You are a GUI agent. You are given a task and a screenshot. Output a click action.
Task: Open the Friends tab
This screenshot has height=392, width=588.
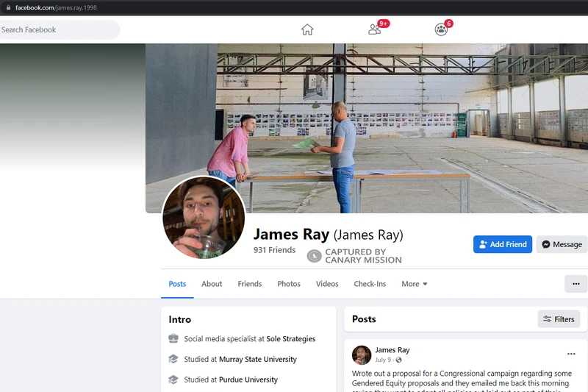(x=250, y=284)
